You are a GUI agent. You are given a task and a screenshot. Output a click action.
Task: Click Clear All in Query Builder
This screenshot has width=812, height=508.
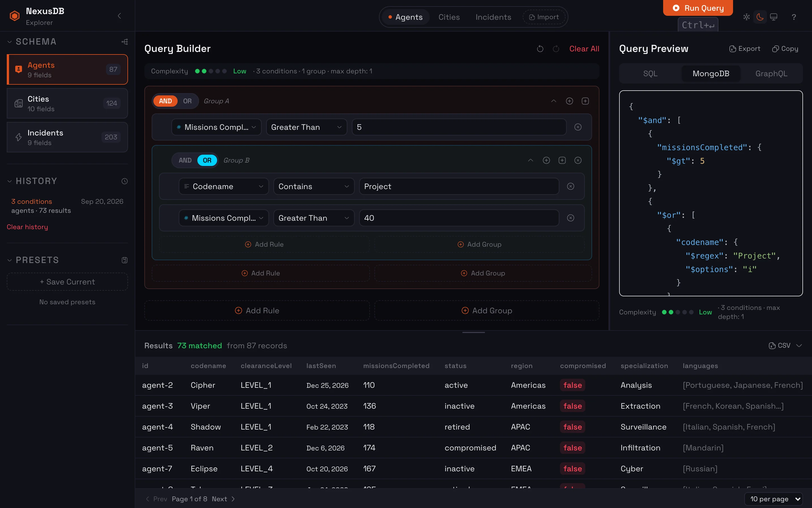click(584, 49)
